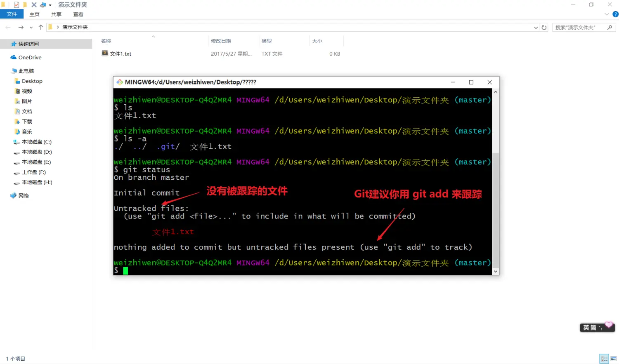
Task: Click the Properties checkmark icon in quick access toolbar
Action: point(17,5)
